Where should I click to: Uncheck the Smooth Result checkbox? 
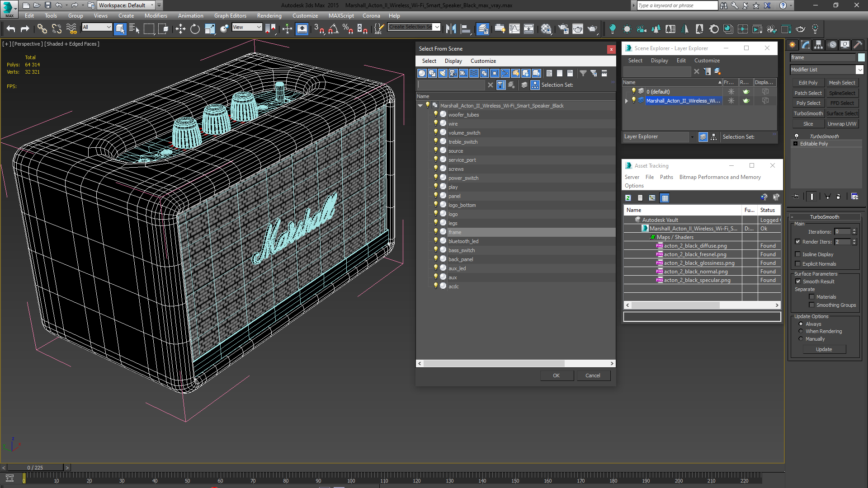[798, 282]
